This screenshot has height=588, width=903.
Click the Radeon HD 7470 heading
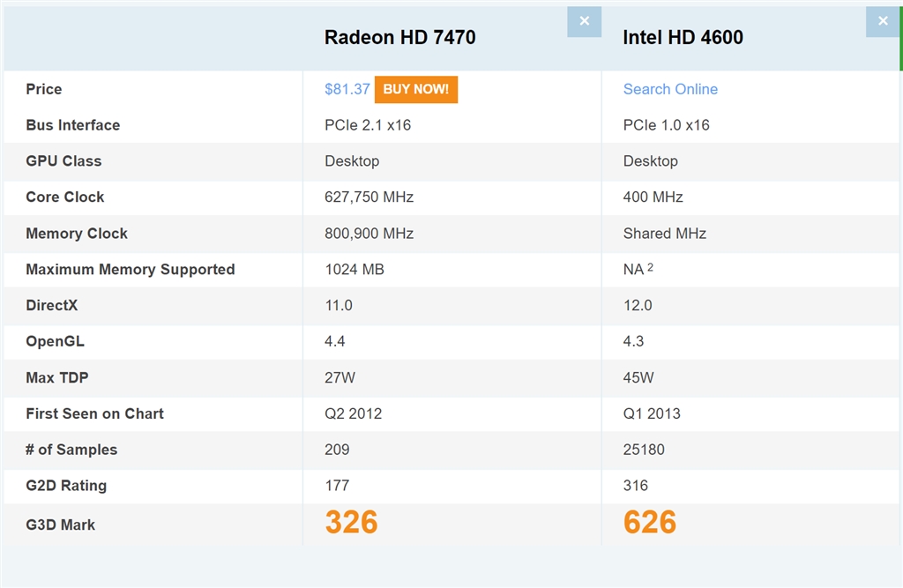399,37
